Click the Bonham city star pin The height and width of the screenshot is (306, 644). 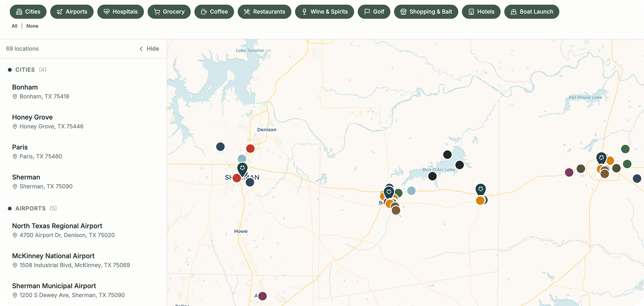click(x=389, y=192)
